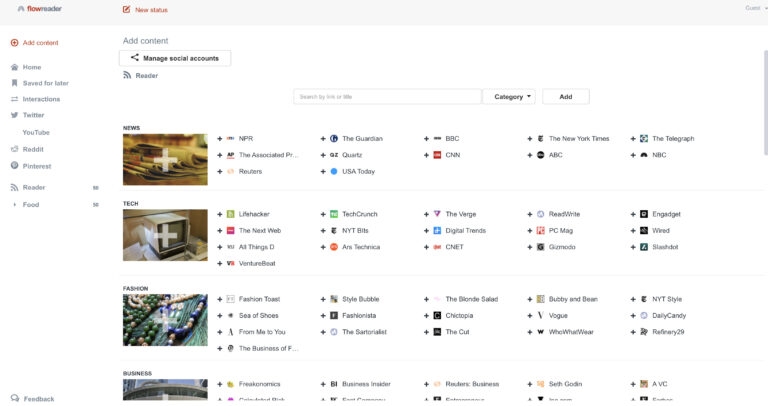This screenshot has width=768, height=406.
Task: Click the PC Mag feed name
Action: coord(561,230)
